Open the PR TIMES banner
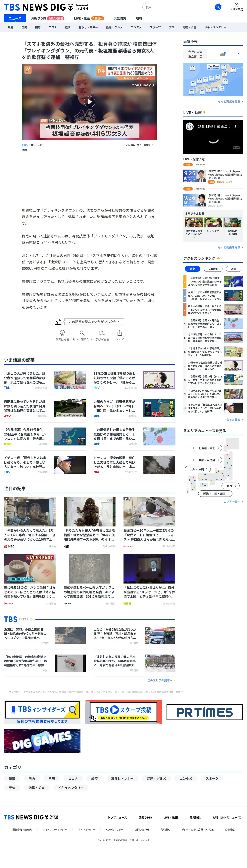 click(x=205, y=712)
